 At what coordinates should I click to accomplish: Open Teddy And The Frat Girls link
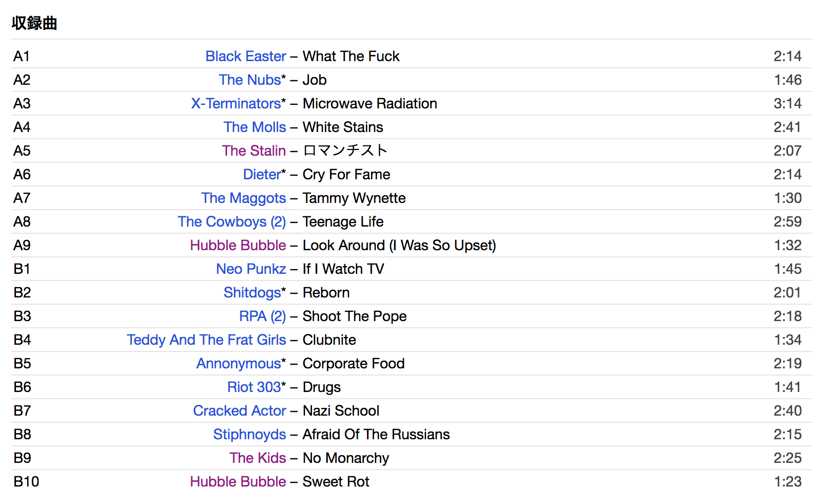207,340
